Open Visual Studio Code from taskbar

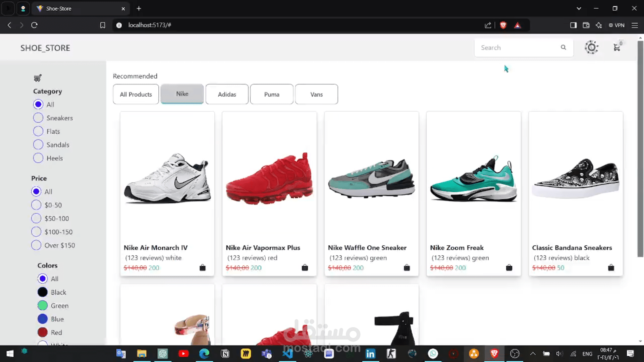tap(287, 354)
